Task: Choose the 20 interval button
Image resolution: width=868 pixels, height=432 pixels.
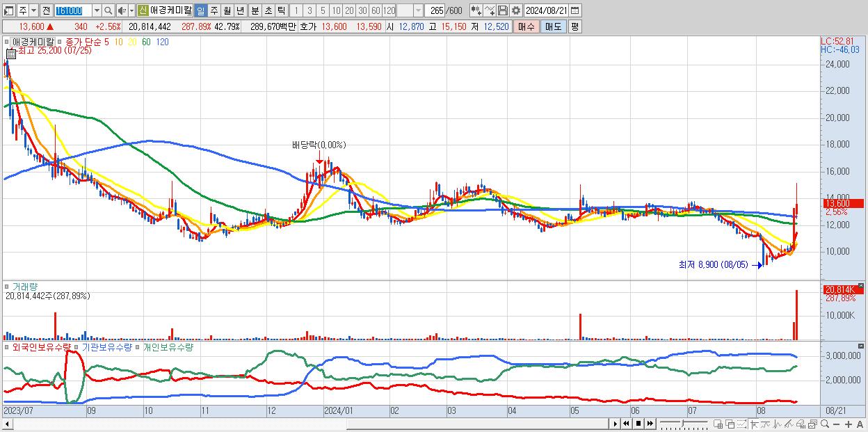Action: [349, 10]
